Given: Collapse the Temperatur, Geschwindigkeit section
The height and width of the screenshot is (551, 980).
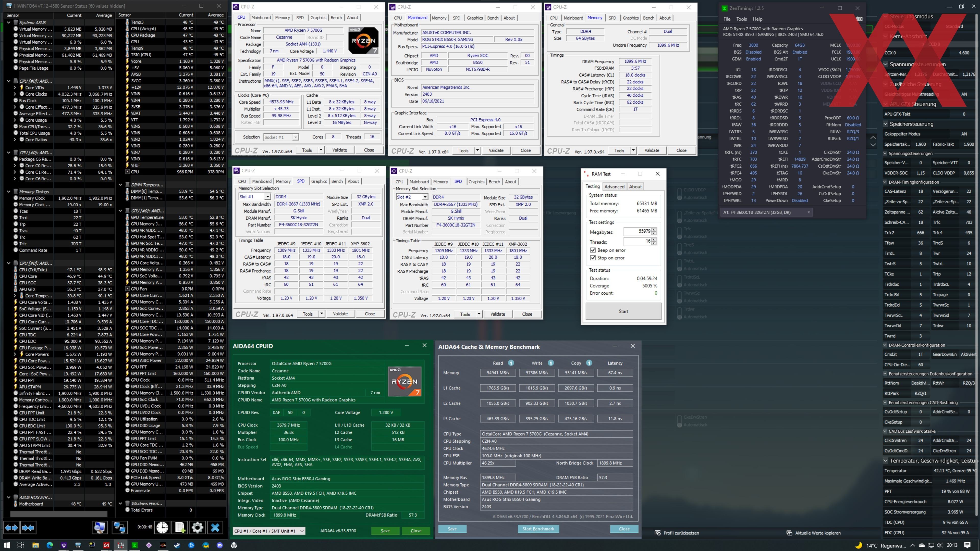Looking at the screenshot, I should 886,460.
